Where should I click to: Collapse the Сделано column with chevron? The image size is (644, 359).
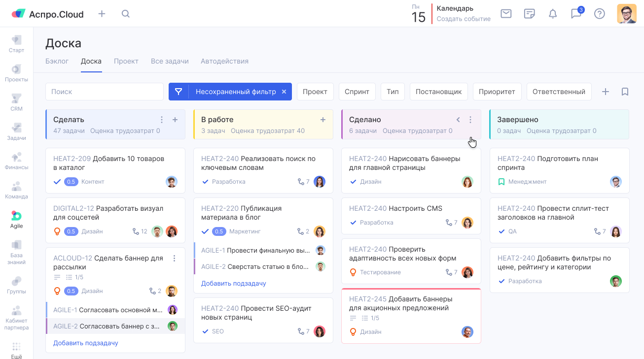[x=458, y=120]
